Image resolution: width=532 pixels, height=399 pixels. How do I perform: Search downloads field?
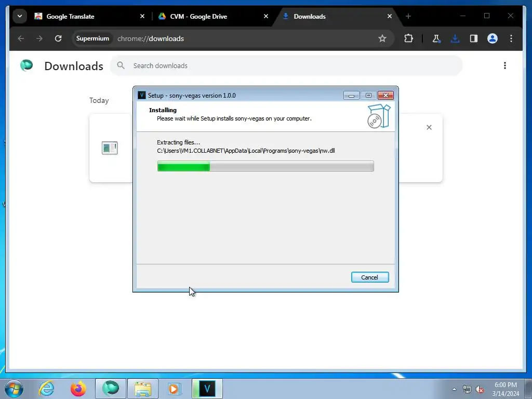coord(286,66)
